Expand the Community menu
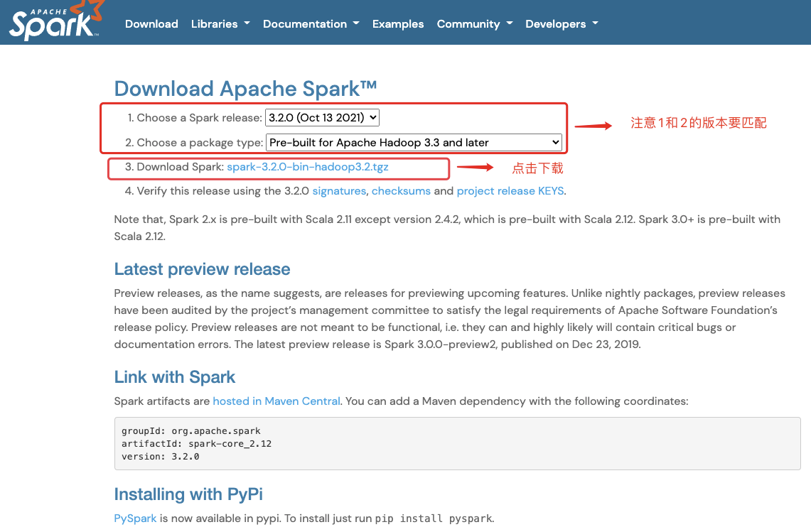The height and width of the screenshot is (532, 811). (475, 23)
